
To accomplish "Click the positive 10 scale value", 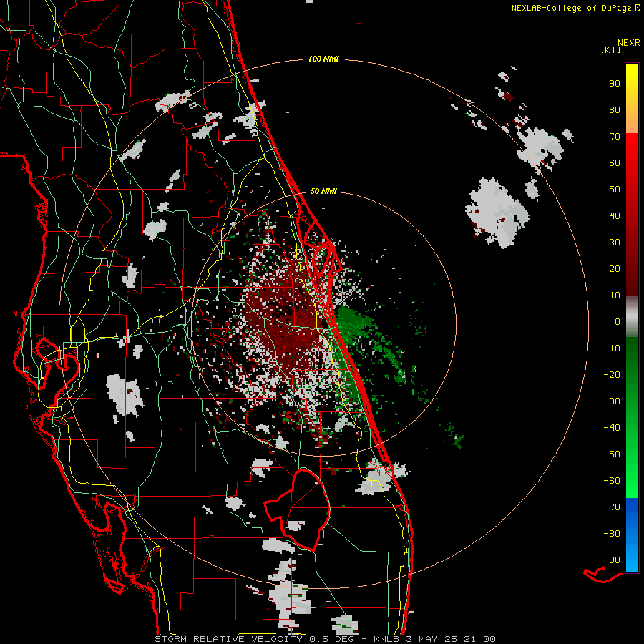I will [615, 296].
